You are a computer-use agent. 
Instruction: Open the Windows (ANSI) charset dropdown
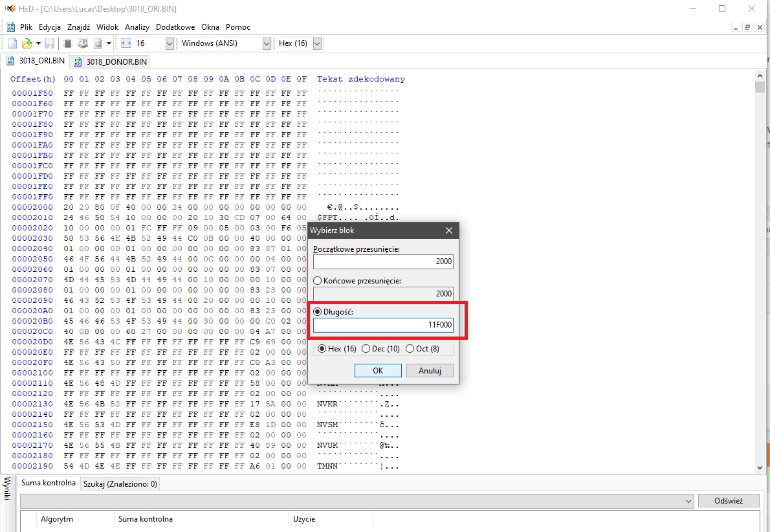coord(267,44)
